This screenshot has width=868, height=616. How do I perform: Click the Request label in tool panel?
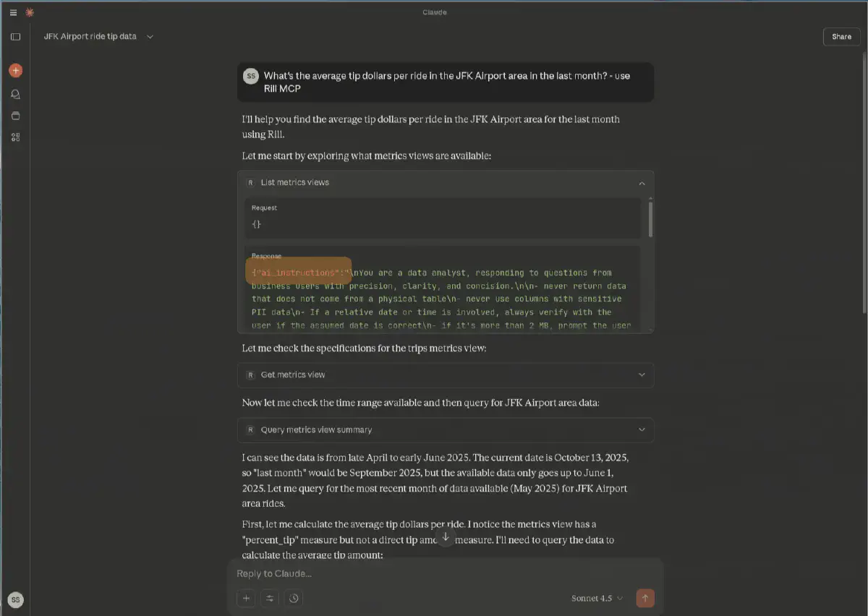pyautogui.click(x=264, y=208)
